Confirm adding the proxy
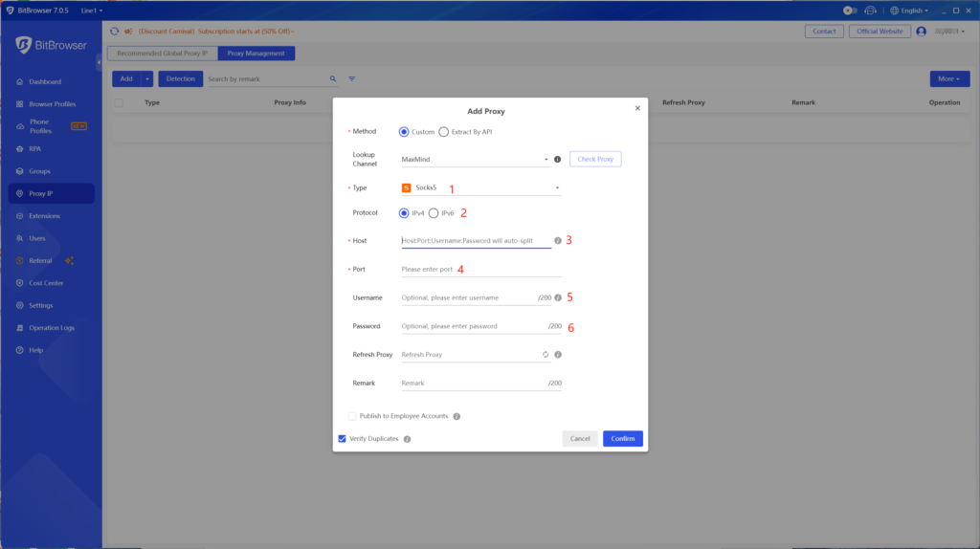The width and height of the screenshot is (980, 549). pos(622,438)
